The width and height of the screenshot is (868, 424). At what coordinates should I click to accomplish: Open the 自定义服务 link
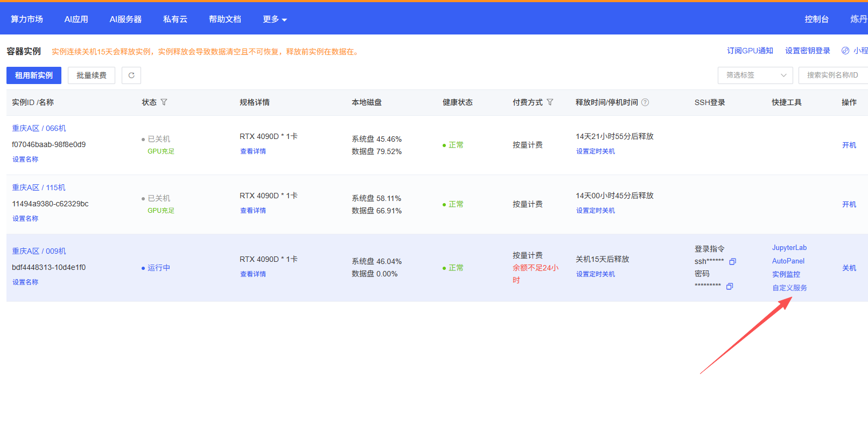coord(789,288)
